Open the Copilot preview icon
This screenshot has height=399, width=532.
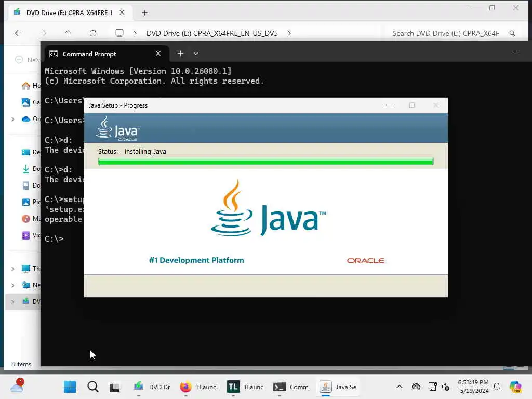pos(515,387)
